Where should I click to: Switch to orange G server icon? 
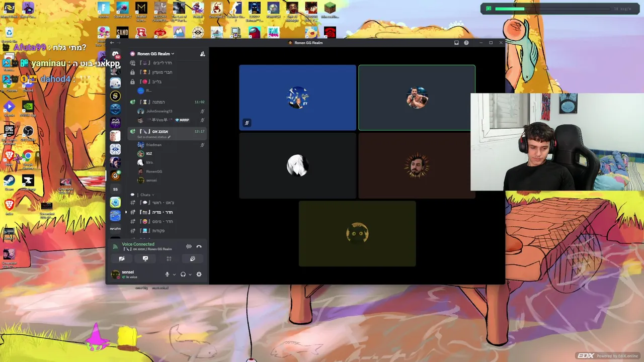[x=115, y=175]
